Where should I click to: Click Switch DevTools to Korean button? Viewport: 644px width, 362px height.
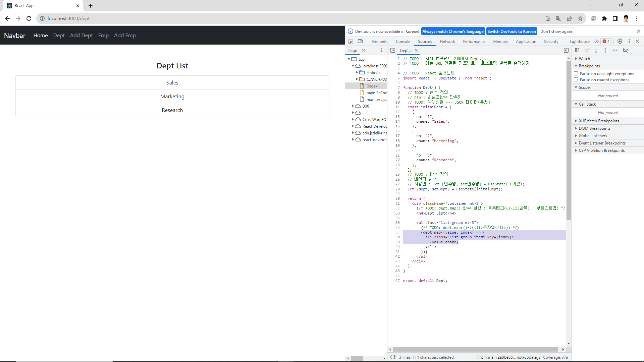(512, 31)
